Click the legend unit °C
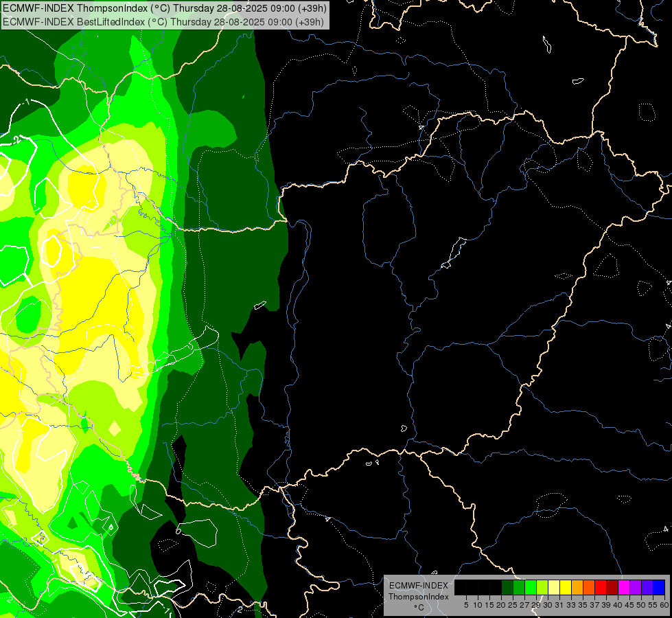The width and height of the screenshot is (672, 618). pyautogui.click(x=419, y=607)
